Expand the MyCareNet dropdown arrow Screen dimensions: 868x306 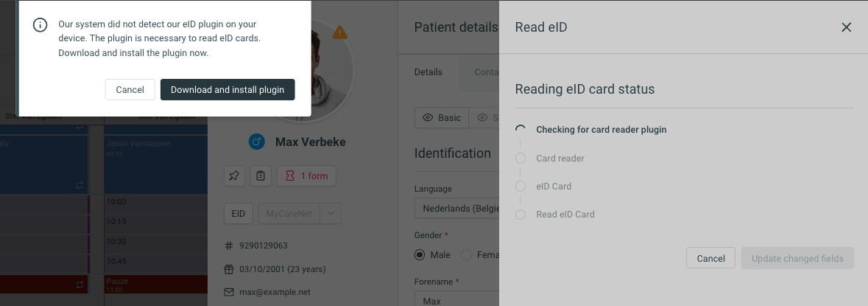point(331,213)
